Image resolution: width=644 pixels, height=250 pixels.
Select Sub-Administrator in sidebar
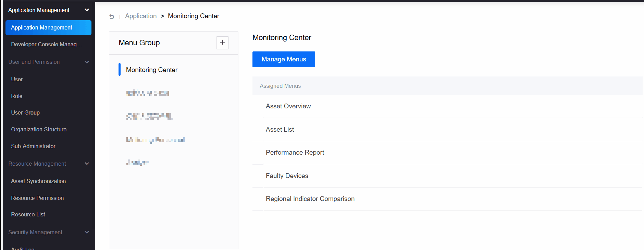(x=33, y=146)
